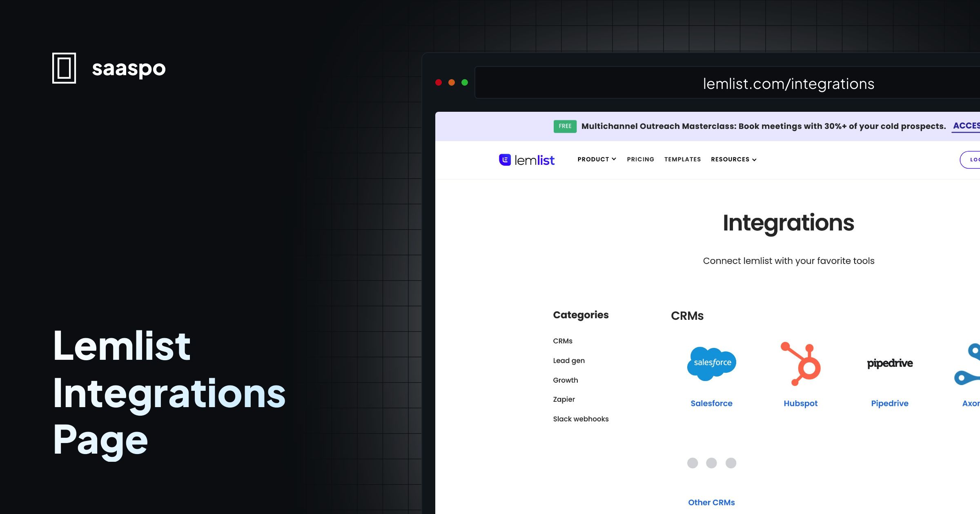980x514 pixels.
Task: Click the orange Hubspot sprocket logo
Action: [x=800, y=363]
